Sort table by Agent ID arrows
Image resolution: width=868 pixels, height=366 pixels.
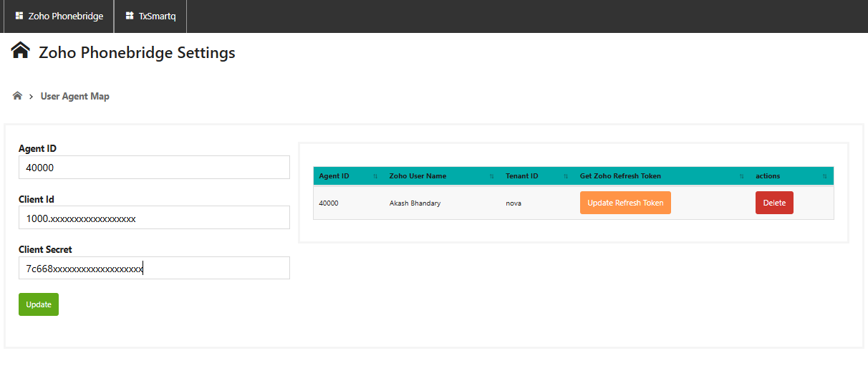tap(375, 176)
